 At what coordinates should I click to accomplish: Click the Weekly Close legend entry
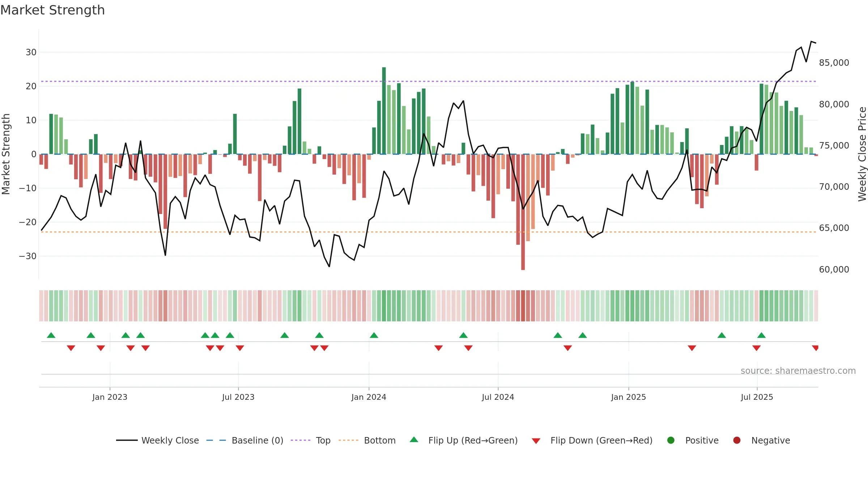[x=157, y=440]
